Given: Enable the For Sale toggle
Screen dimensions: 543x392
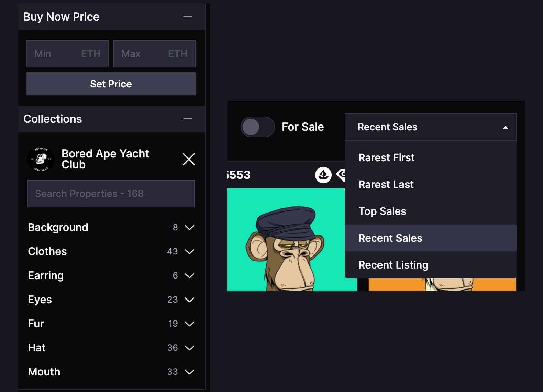Looking at the screenshot, I should pos(258,127).
